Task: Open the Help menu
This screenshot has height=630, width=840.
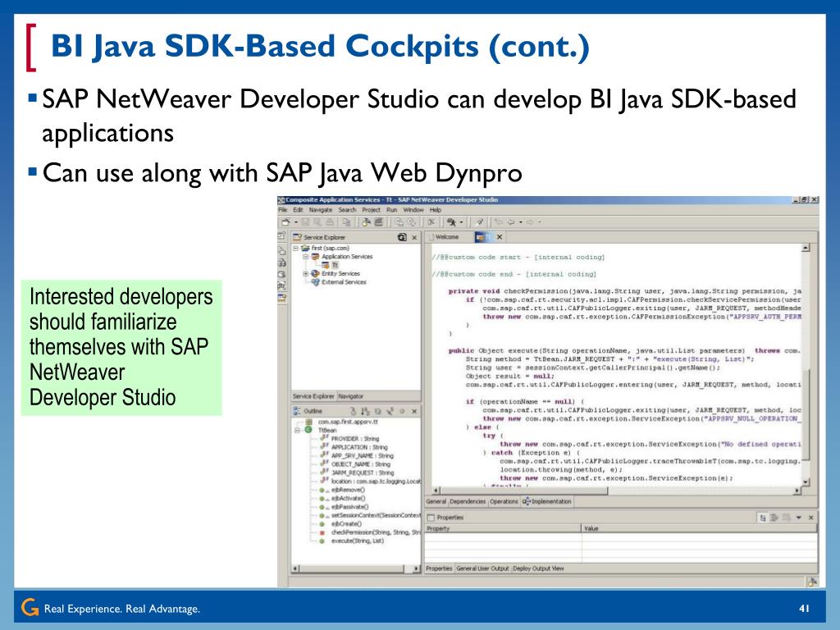Action: (436, 210)
